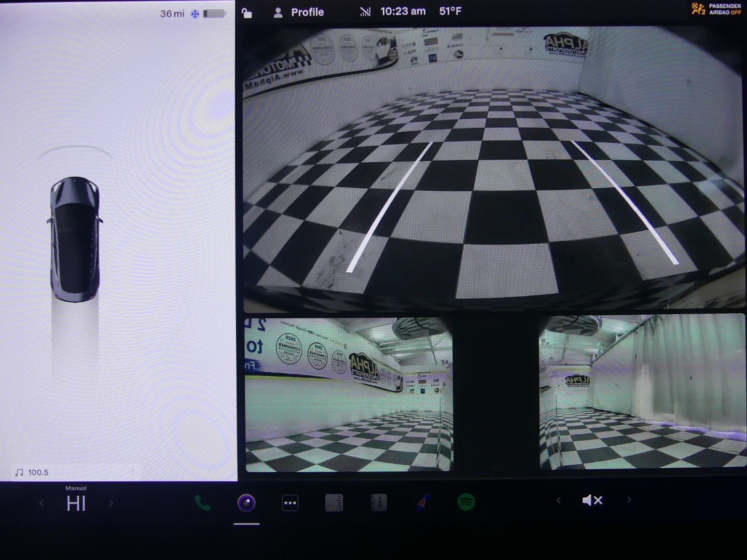Decrease temperature with the left arrow
Screen dimensions: 747x560
click(41, 503)
